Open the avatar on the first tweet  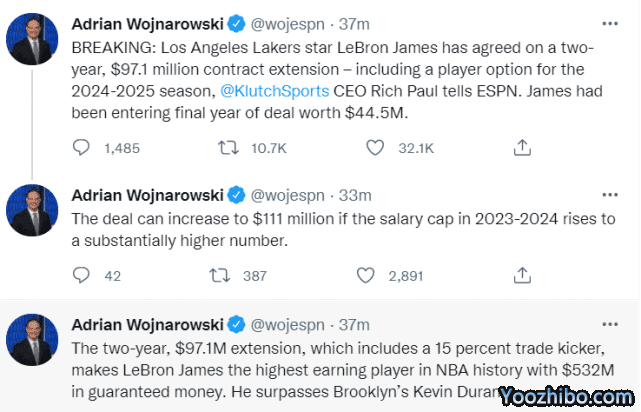pos(32,38)
